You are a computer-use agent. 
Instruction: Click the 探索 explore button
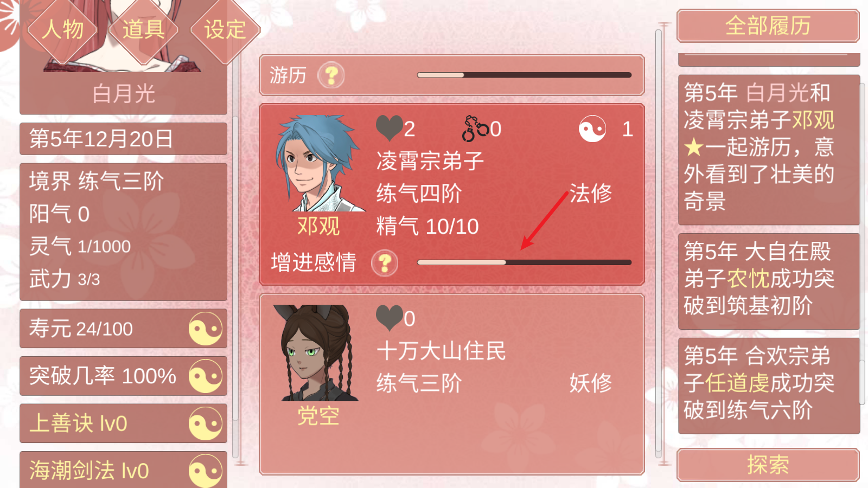click(768, 465)
